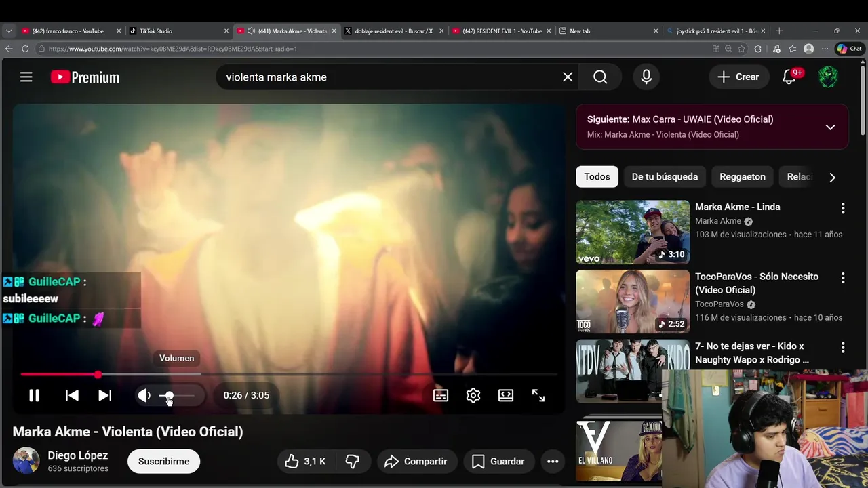
Task: Start voice search with the microphone
Action: coord(646,77)
